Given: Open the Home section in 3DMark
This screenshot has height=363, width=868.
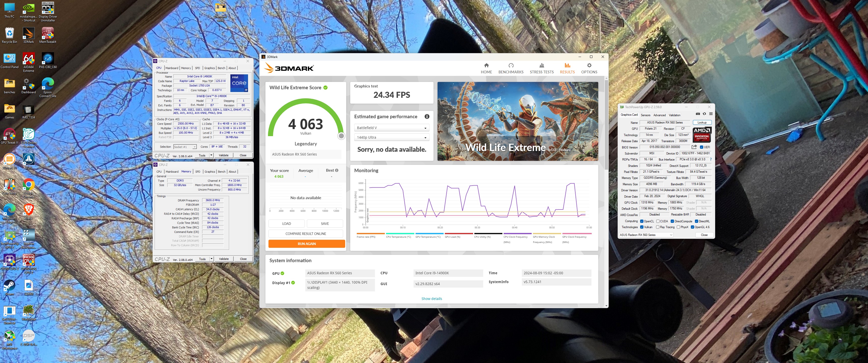Looking at the screenshot, I should [486, 68].
